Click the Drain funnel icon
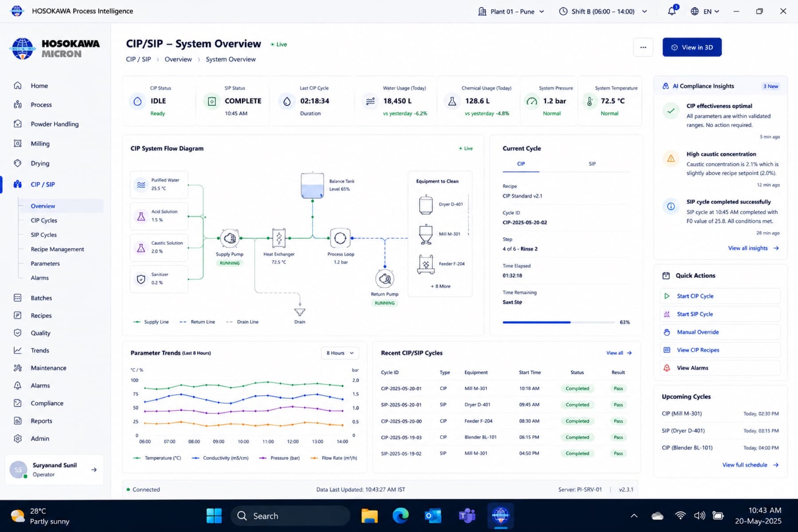The width and height of the screenshot is (798, 532). (x=300, y=312)
